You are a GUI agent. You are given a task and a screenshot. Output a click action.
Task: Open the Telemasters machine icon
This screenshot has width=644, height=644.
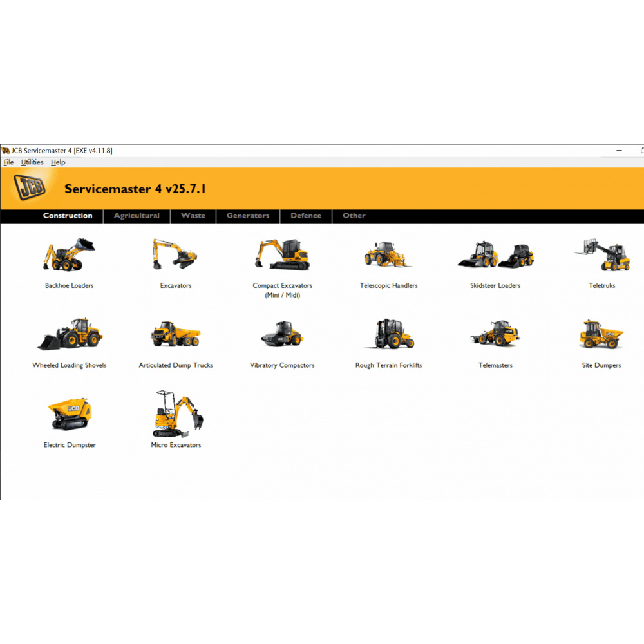[495, 334]
